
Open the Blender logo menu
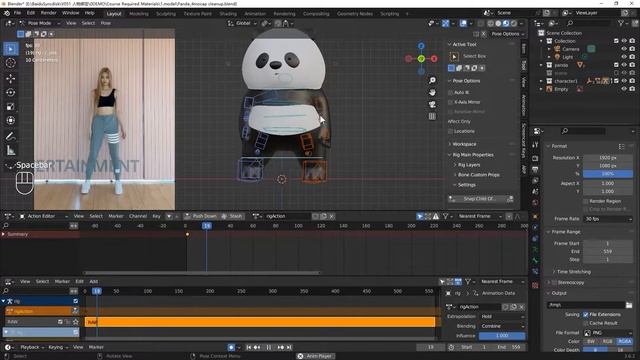click(7, 13)
